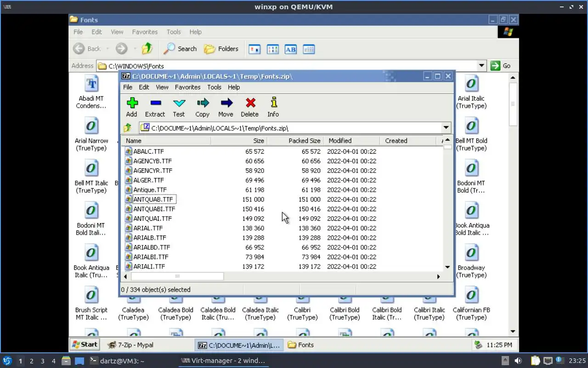
Task: Click the volume icon in host panel
Action: coord(518,361)
